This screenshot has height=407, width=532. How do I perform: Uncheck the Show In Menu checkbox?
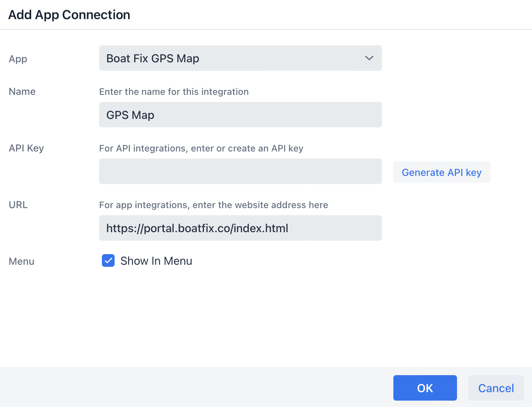pos(108,260)
